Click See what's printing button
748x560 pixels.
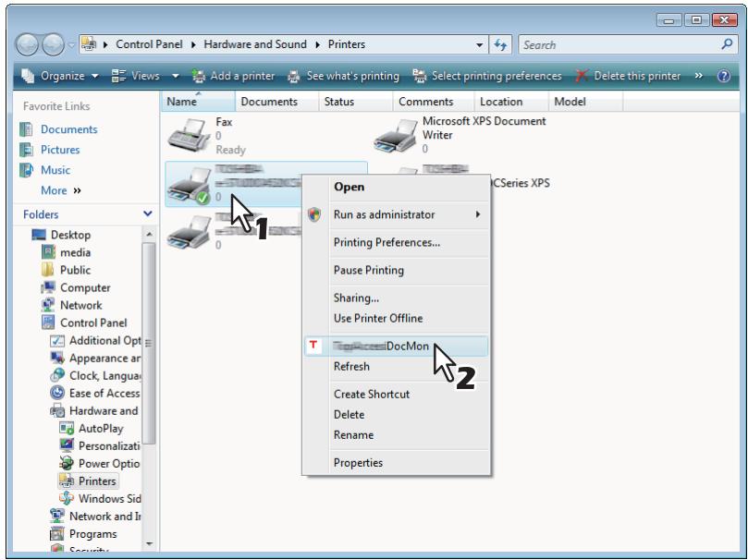(x=343, y=76)
